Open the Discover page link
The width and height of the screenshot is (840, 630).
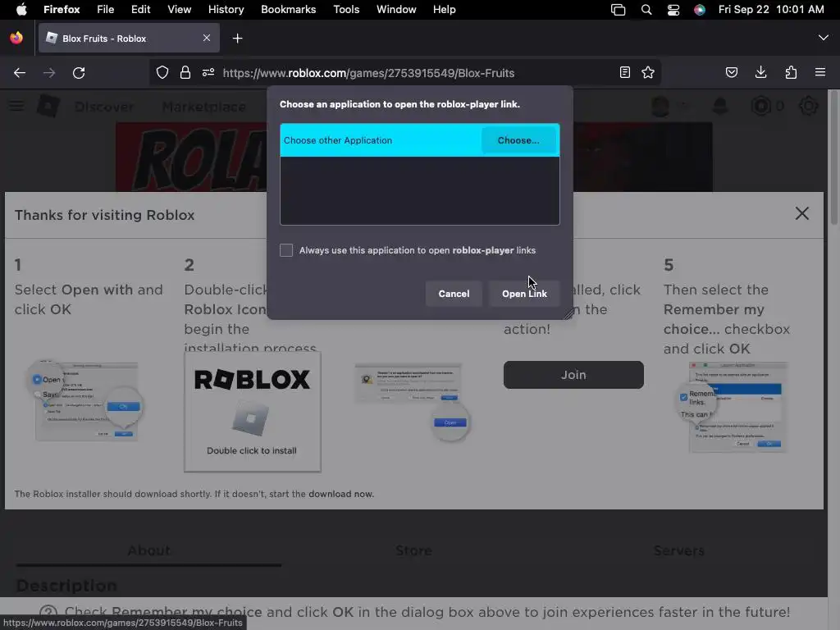[x=104, y=107]
